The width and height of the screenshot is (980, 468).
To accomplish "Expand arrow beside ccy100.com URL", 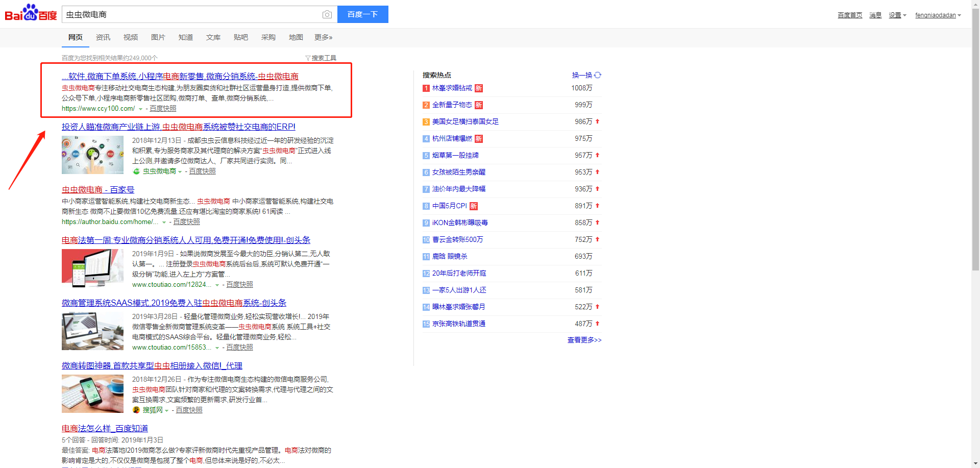I will 140,109.
